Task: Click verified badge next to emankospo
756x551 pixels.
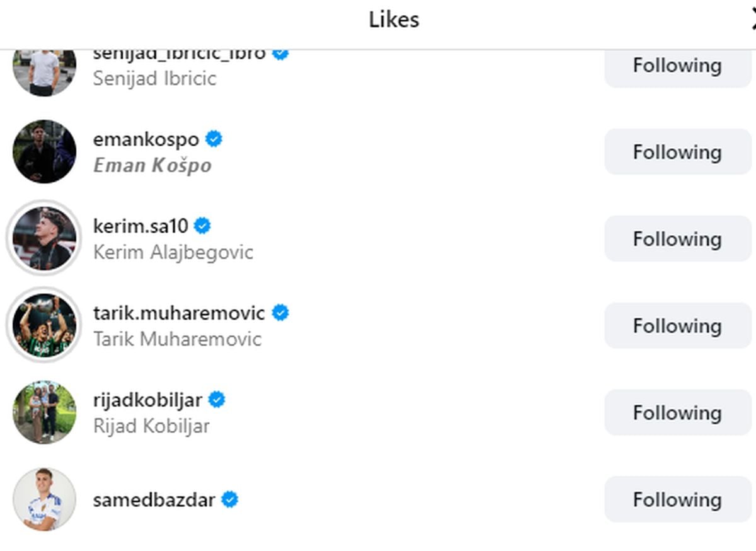Action: click(x=214, y=139)
